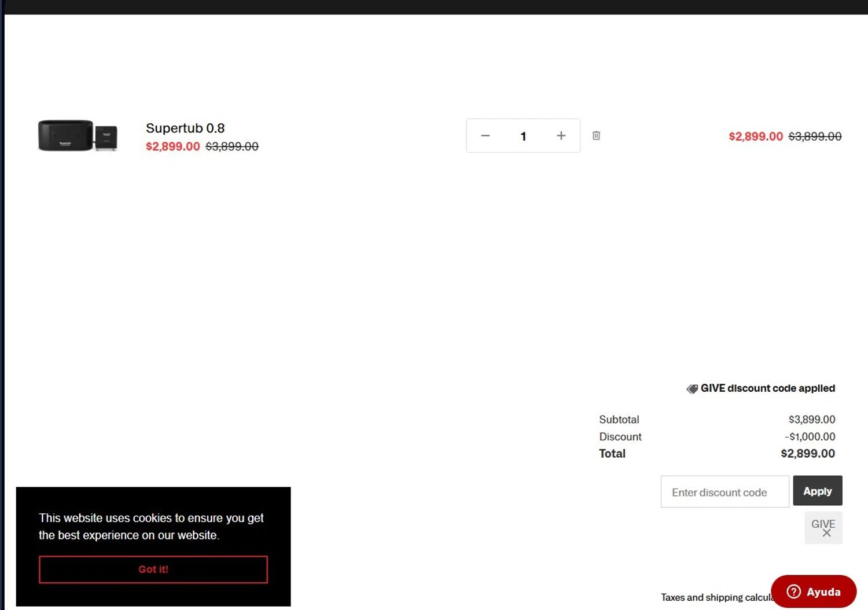
Task: Click the cookie notice message text
Action: click(x=151, y=527)
